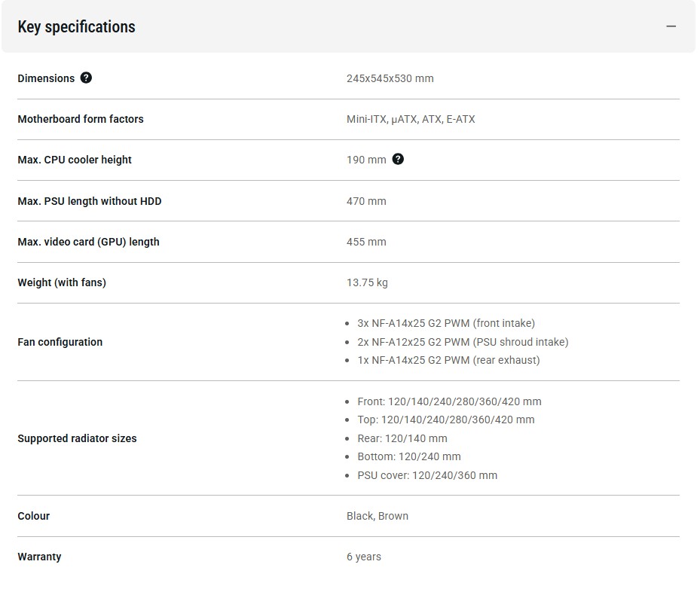Select the 190 mm cooler height value
This screenshot has width=700, height=595.
click(366, 160)
